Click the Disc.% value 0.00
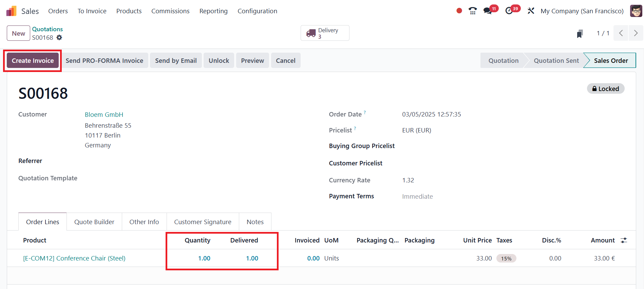 tap(555, 258)
